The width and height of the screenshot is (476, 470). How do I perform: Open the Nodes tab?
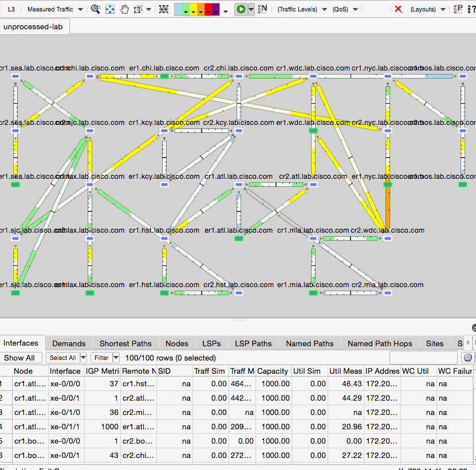click(x=176, y=343)
